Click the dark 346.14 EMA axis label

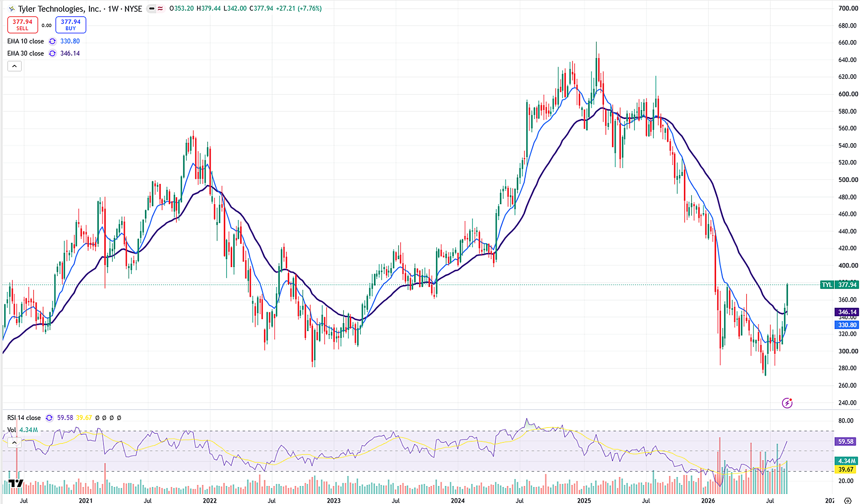[847, 312]
